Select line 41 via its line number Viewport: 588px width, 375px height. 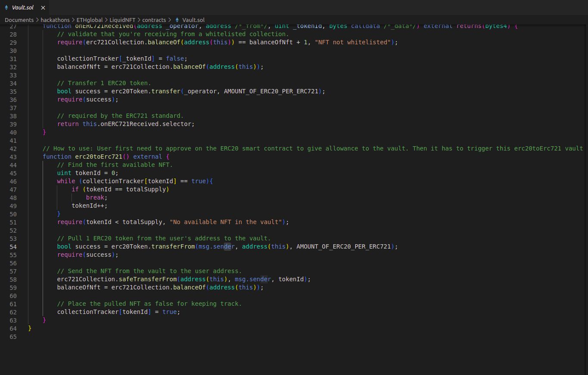[13, 140]
